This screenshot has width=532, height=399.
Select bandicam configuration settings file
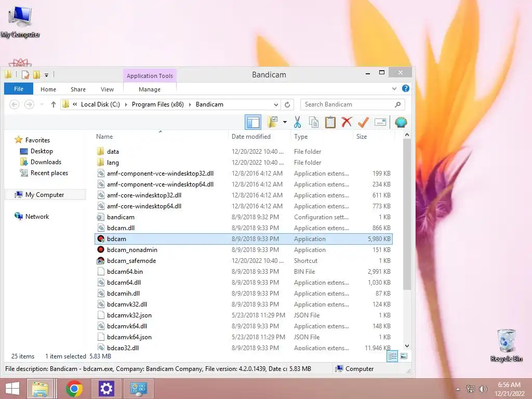click(121, 217)
